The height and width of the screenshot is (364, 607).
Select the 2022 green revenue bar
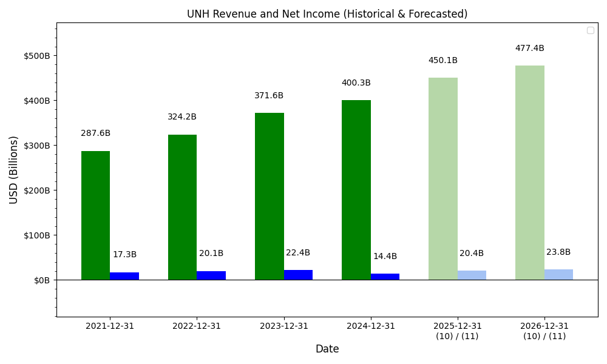(x=182, y=207)
